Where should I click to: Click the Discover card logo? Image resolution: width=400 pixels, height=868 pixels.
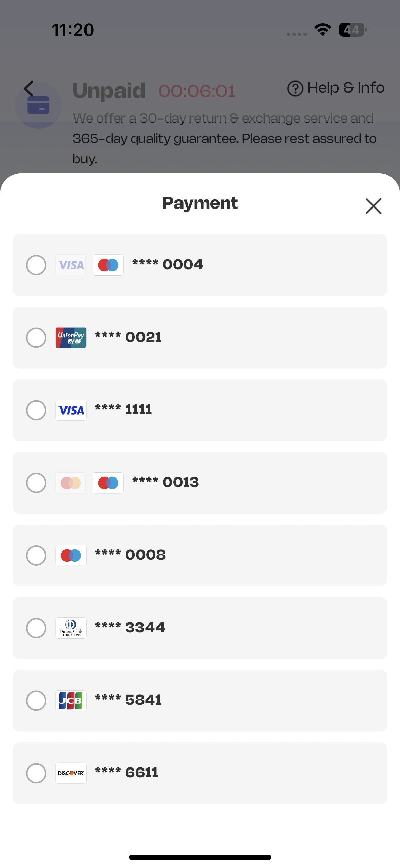(71, 773)
